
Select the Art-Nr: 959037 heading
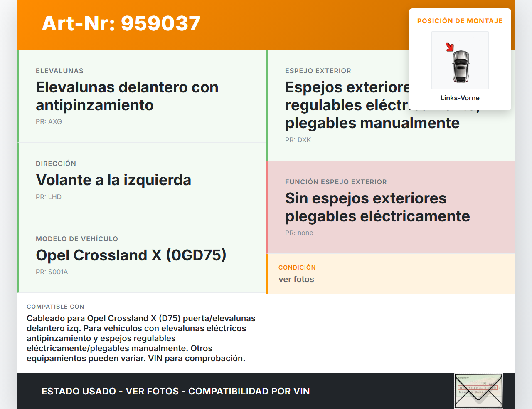(x=121, y=23)
